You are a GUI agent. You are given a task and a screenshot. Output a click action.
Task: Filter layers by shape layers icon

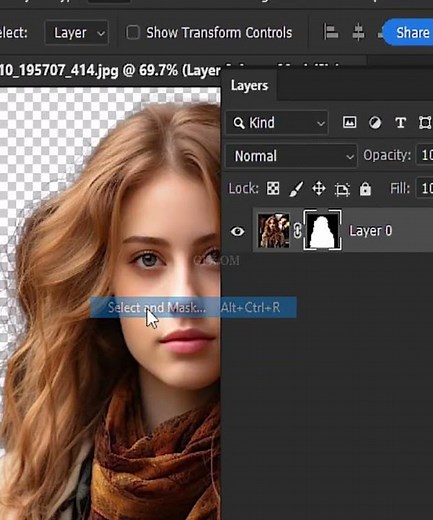point(425,123)
